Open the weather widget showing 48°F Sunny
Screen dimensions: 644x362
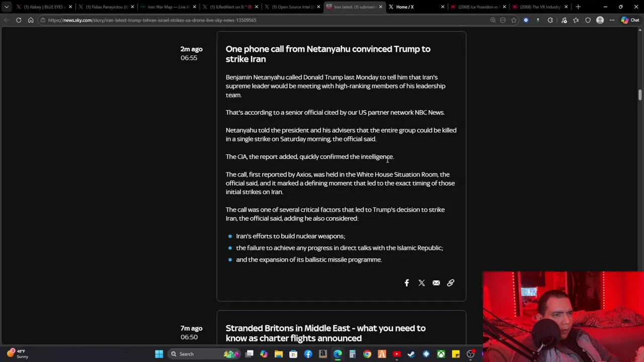[18, 354]
